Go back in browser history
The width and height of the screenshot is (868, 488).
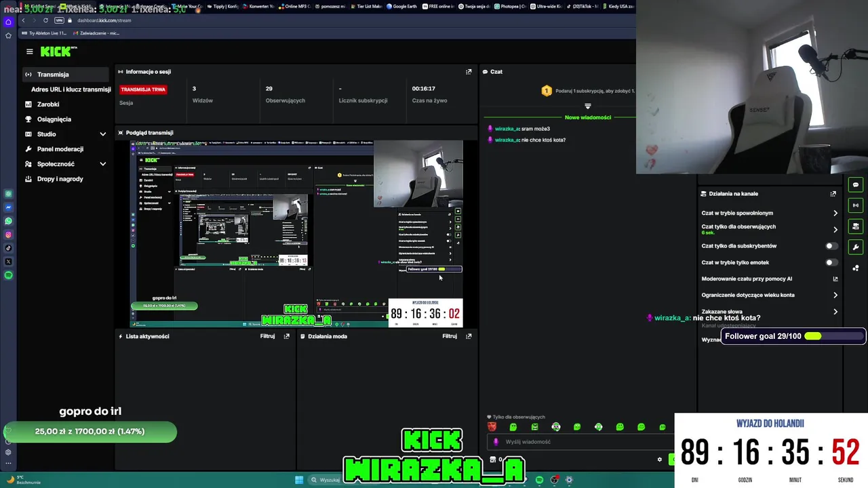point(23,20)
